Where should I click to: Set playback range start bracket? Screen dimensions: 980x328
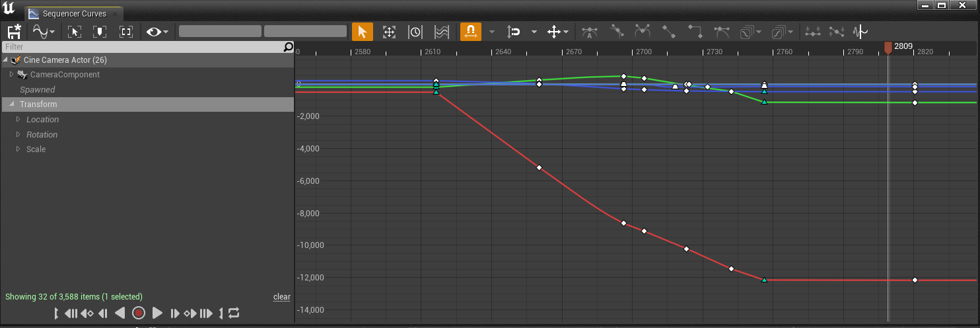click(56, 313)
